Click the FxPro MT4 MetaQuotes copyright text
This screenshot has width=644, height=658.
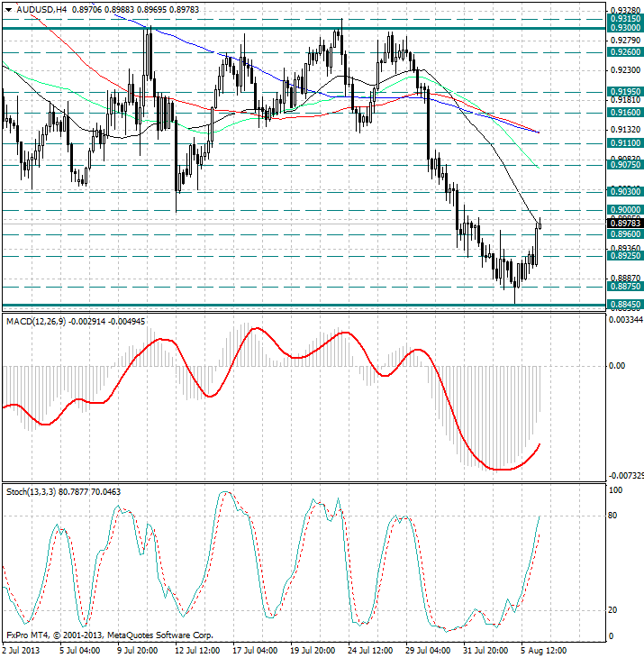(110, 635)
